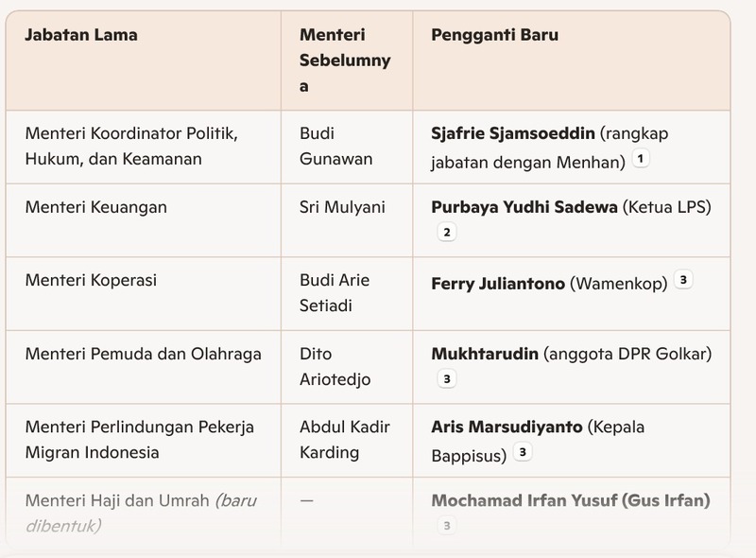The height and width of the screenshot is (558, 756).
Task: Click the Budi Gunawan cell
Action: tap(347, 147)
